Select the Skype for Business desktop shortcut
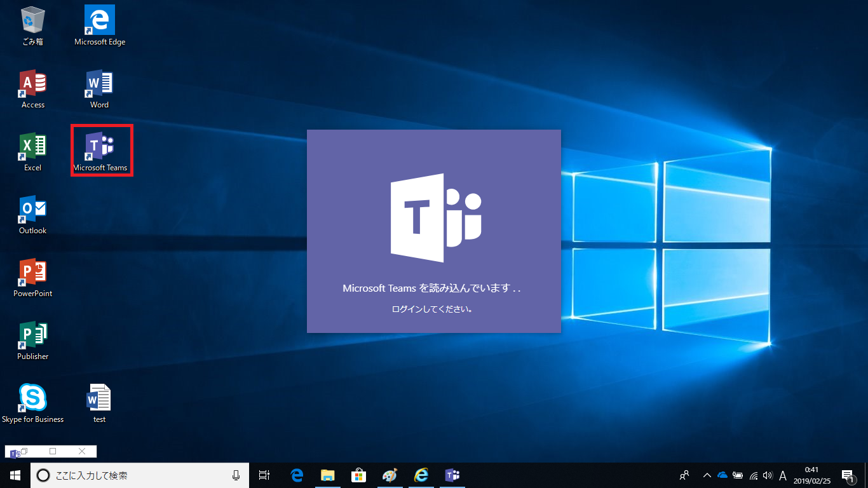The width and height of the screenshot is (868, 488). 33,404
